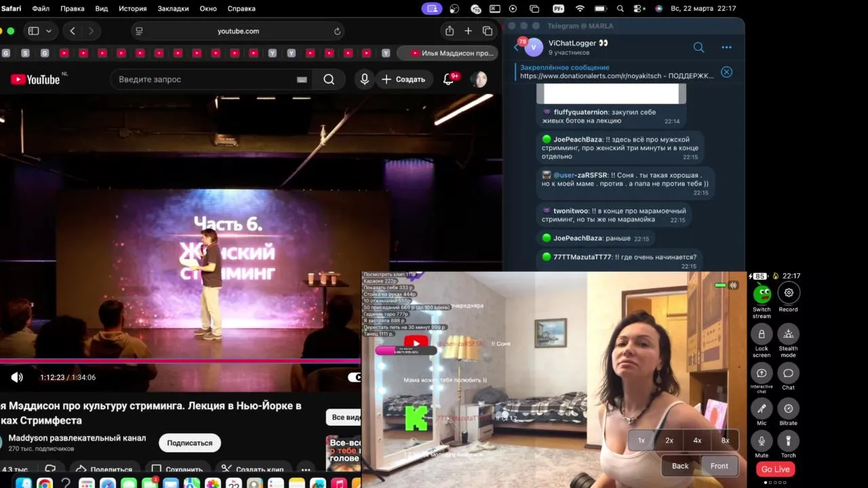This screenshot has height=488, width=868.
Task: Open Telegram chat three-dot menu
Action: (726, 47)
